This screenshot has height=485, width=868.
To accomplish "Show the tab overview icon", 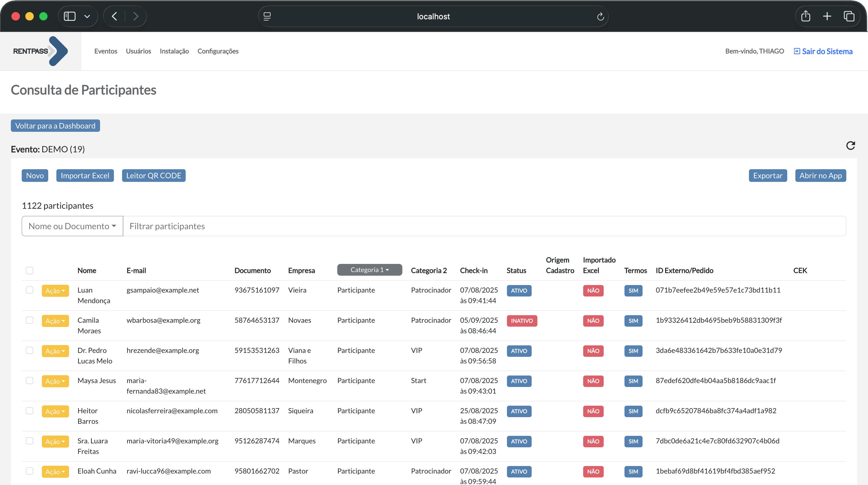I will pyautogui.click(x=849, y=16).
